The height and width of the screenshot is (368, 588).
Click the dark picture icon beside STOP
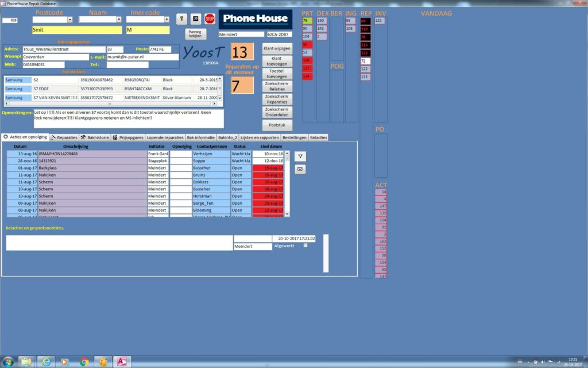pyautogui.click(x=195, y=19)
